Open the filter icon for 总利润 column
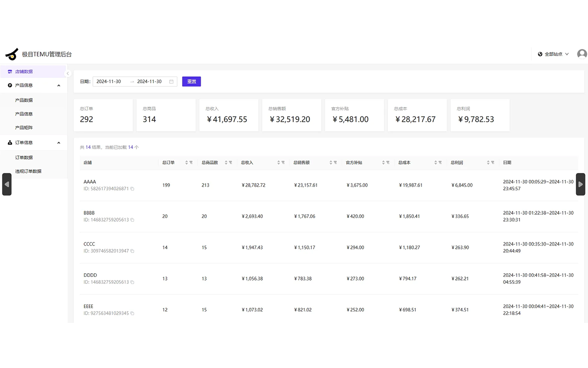The image size is (588, 368). (x=492, y=162)
